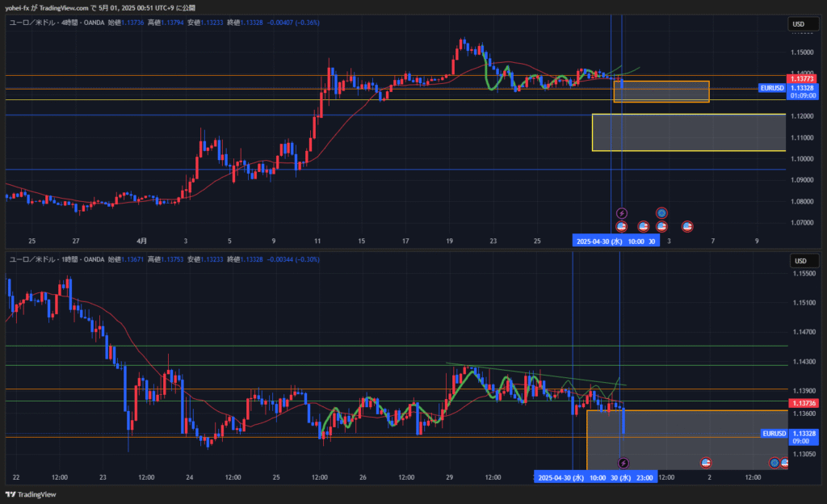Click the rightmost US flag event icon in the 4-hour chart
Screen dimensions: 827x504
[x=687, y=227]
